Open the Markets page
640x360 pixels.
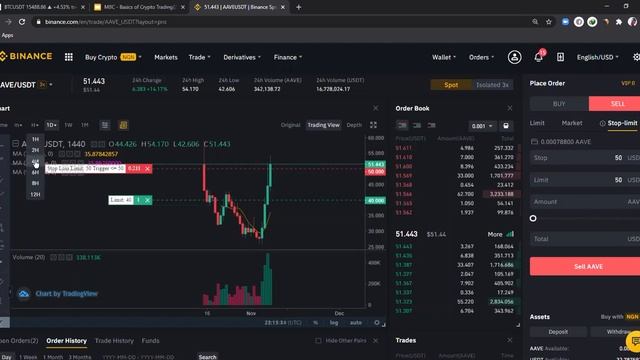[x=166, y=57]
